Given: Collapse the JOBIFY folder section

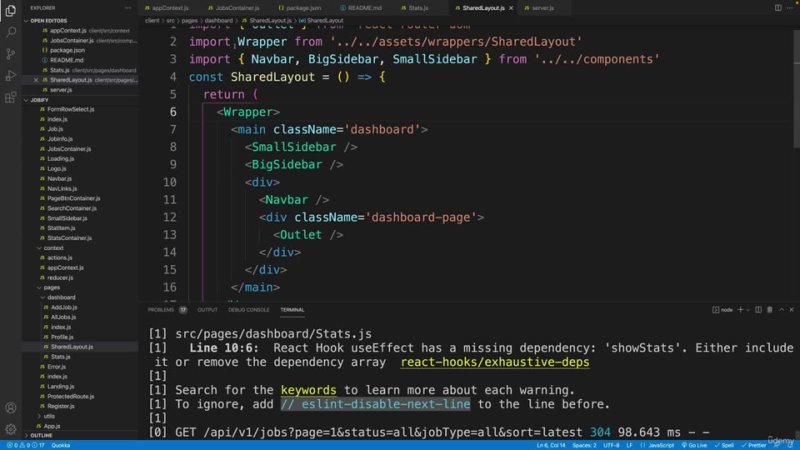Looking at the screenshot, I should tap(39, 100).
